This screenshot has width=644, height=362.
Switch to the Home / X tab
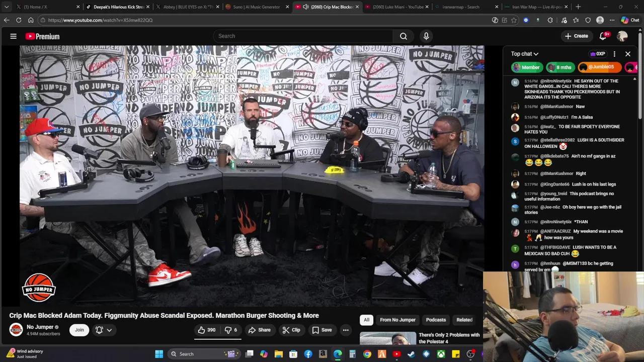[x=47, y=7]
